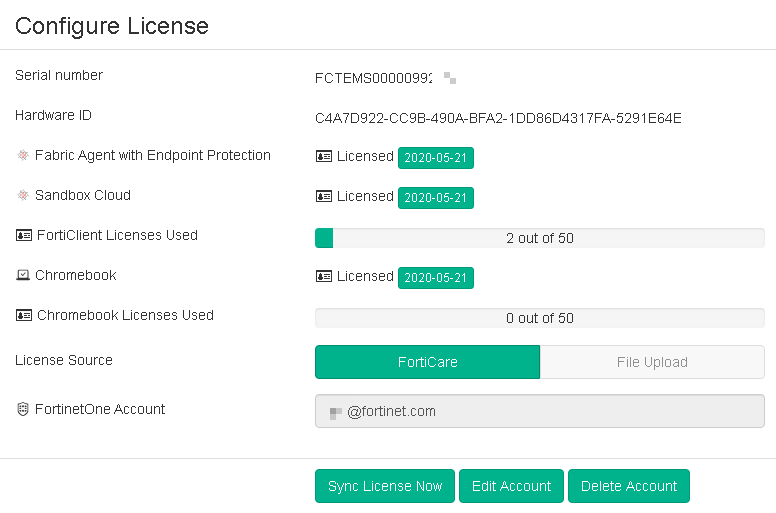The image size is (776, 513).
Task: Click the FortinetOne Account label text
Action: tap(100, 409)
